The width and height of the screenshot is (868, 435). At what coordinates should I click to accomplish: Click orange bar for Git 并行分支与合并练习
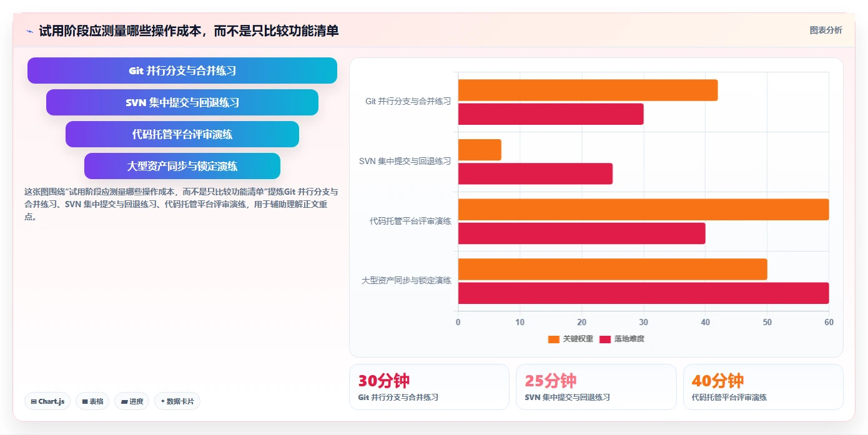pos(588,90)
